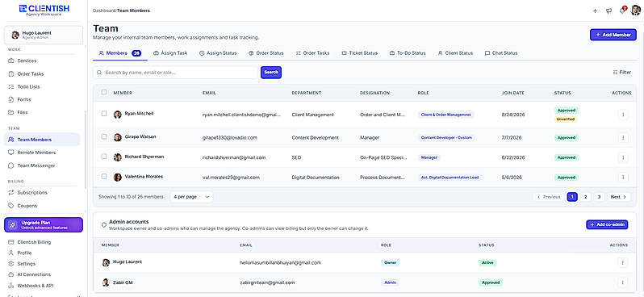This screenshot has height=297, width=644.
Task: Check the box for Valentina Morales
Action: [104, 176]
